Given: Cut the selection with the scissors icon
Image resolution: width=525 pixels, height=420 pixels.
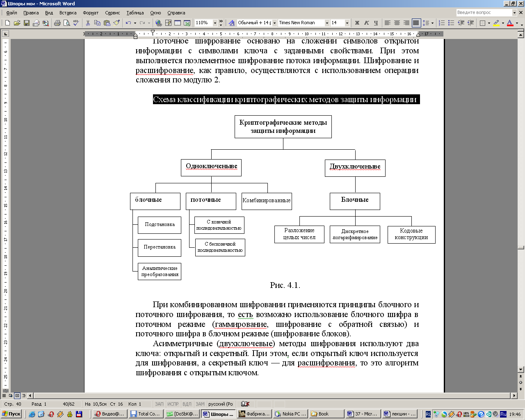Looking at the screenshot, I should click(x=88, y=23).
